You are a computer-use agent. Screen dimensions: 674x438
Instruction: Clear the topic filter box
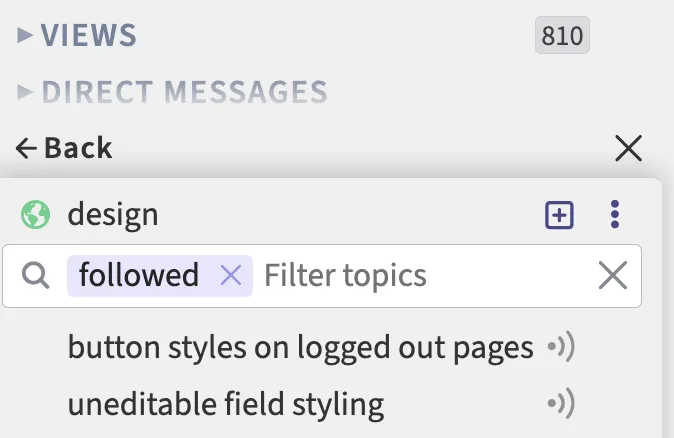(612, 275)
